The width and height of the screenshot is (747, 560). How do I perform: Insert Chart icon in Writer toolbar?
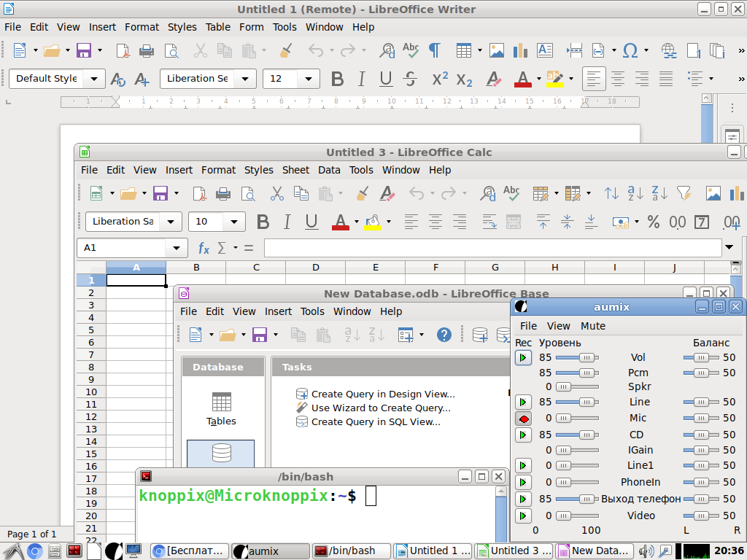(x=520, y=50)
